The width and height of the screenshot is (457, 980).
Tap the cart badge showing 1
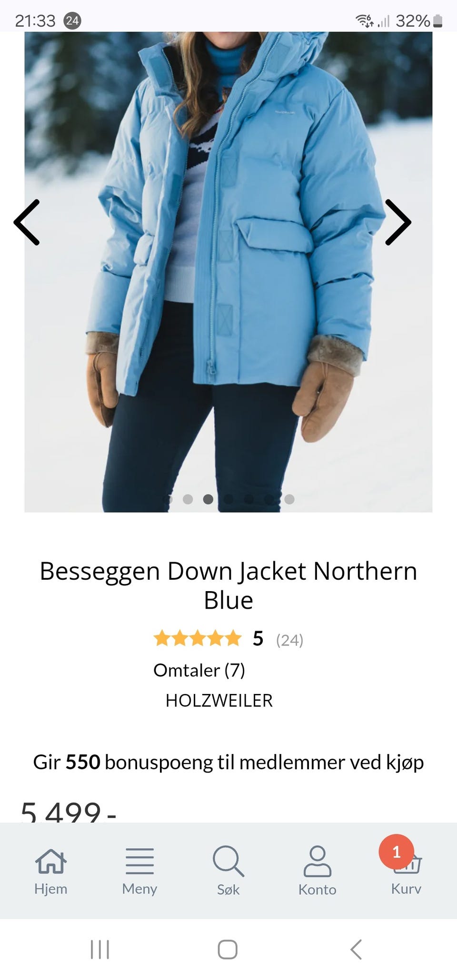coord(396,851)
